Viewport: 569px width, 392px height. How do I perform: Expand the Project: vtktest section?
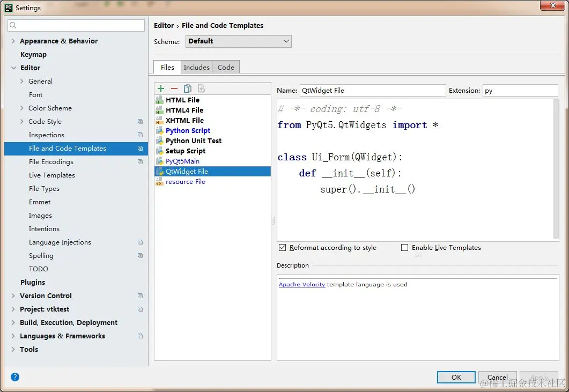tap(13, 309)
